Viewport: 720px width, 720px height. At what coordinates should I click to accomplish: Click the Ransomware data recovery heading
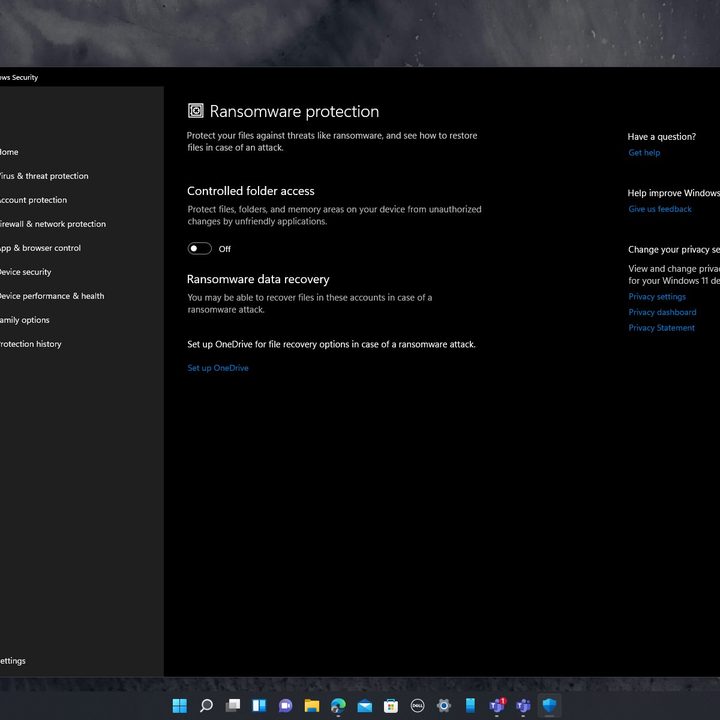pos(258,279)
